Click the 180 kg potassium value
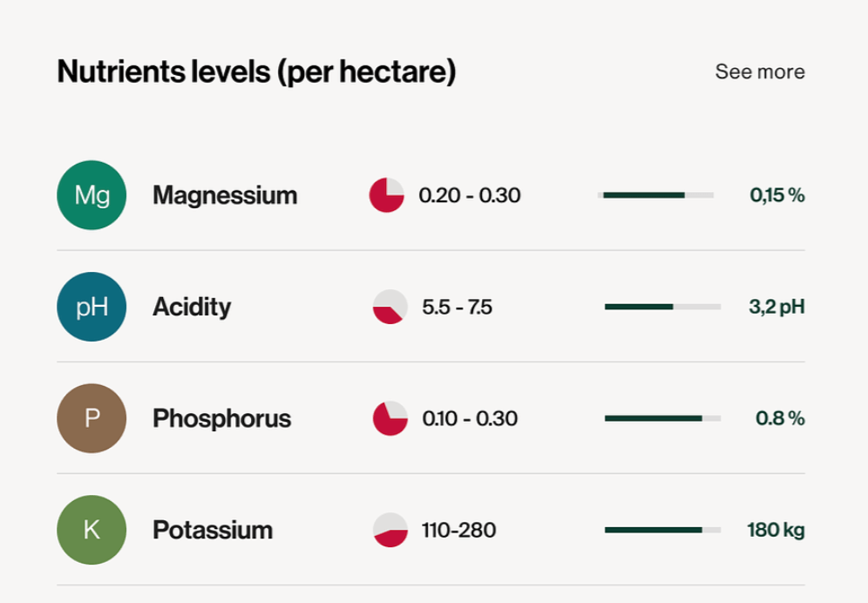The image size is (868, 603). coord(776,530)
